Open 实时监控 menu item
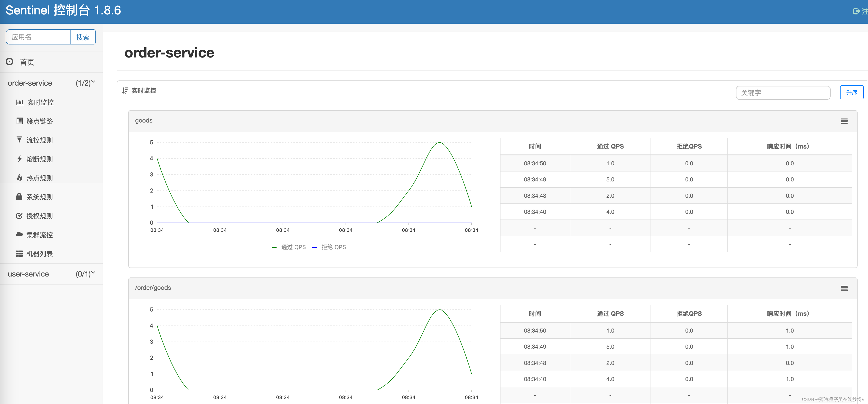 tap(40, 102)
